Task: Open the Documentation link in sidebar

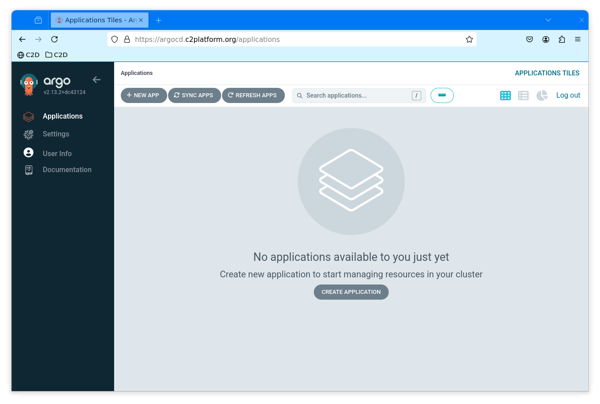Action: pyautogui.click(x=67, y=170)
